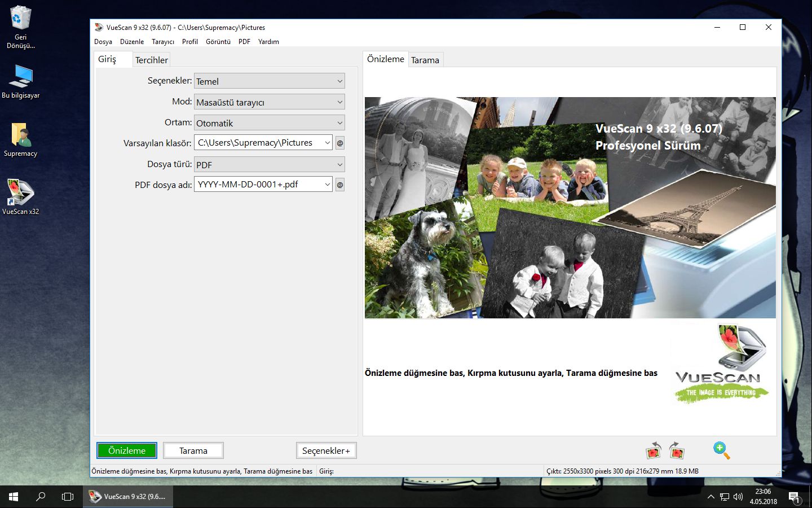Expand the Ortam dropdown showing Otomatik
This screenshot has height=508, width=812.
coord(270,123)
